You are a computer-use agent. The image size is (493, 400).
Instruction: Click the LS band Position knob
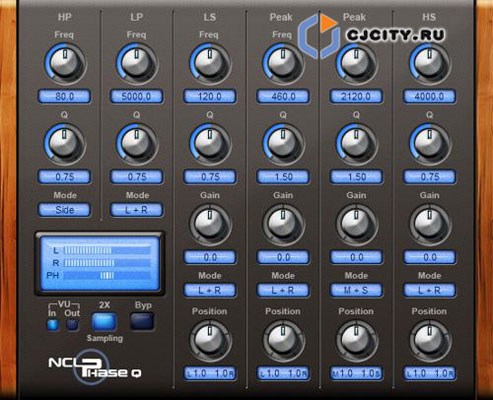click(x=210, y=340)
